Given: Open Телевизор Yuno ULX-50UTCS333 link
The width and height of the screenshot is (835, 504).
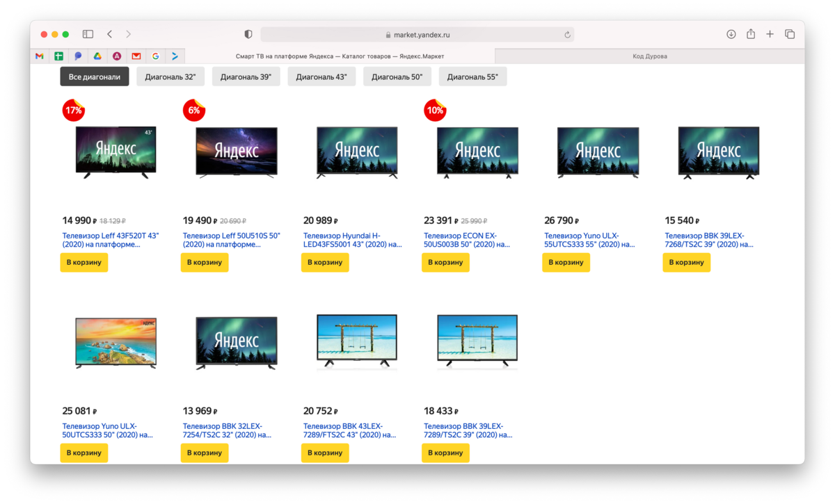Looking at the screenshot, I should (x=108, y=430).
